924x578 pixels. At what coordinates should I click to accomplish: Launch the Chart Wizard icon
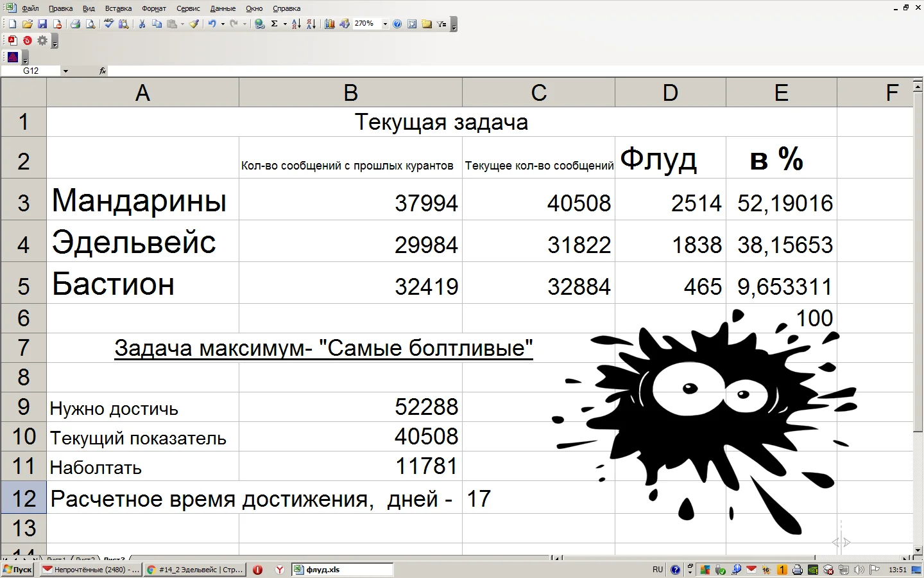pos(329,24)
